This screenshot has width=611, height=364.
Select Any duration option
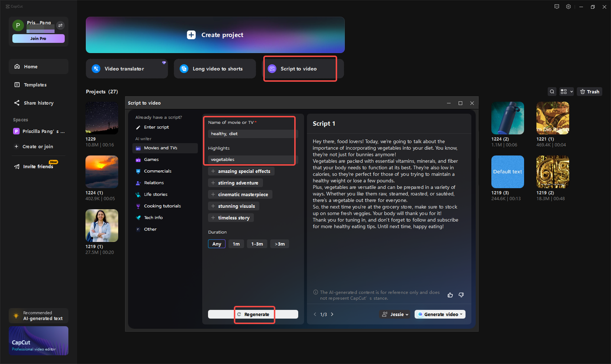(217, 244)
